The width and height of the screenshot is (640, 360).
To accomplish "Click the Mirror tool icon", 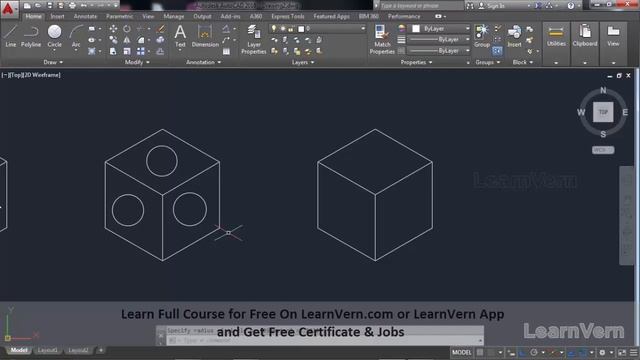I will [127, 40].
